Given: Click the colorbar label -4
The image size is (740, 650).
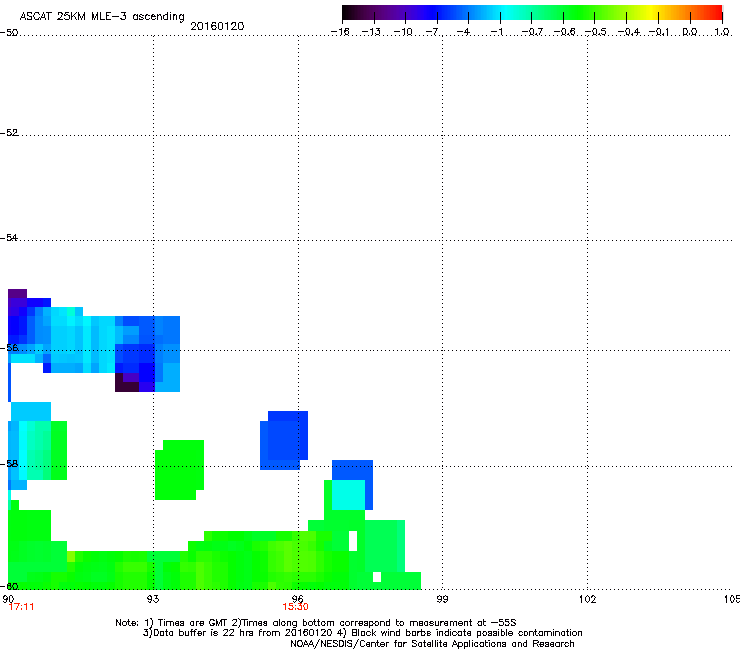Looking at the screenshot, I should coord(463,32).
